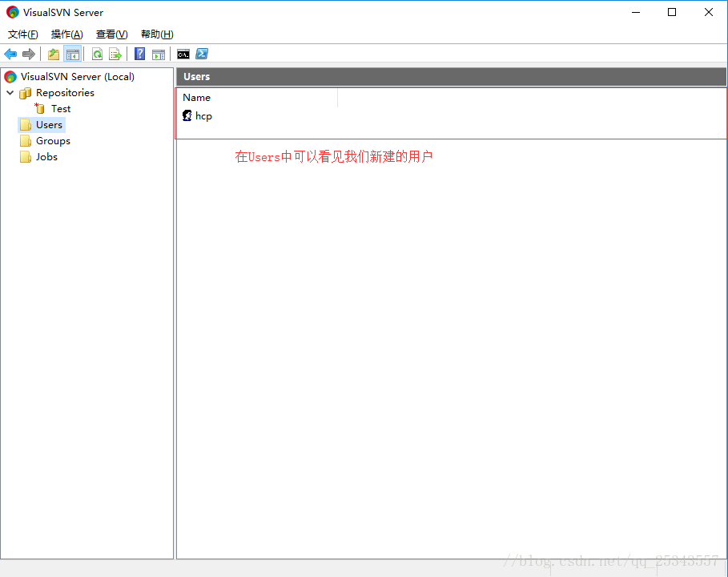Refresh the view with green arrow icon
Image resolution: width=728 pixels, height=577 pixels.
(x=97, y=54)
